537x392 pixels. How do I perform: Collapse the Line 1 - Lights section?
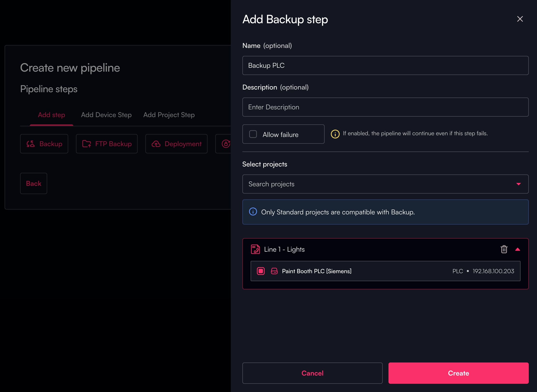517,249
